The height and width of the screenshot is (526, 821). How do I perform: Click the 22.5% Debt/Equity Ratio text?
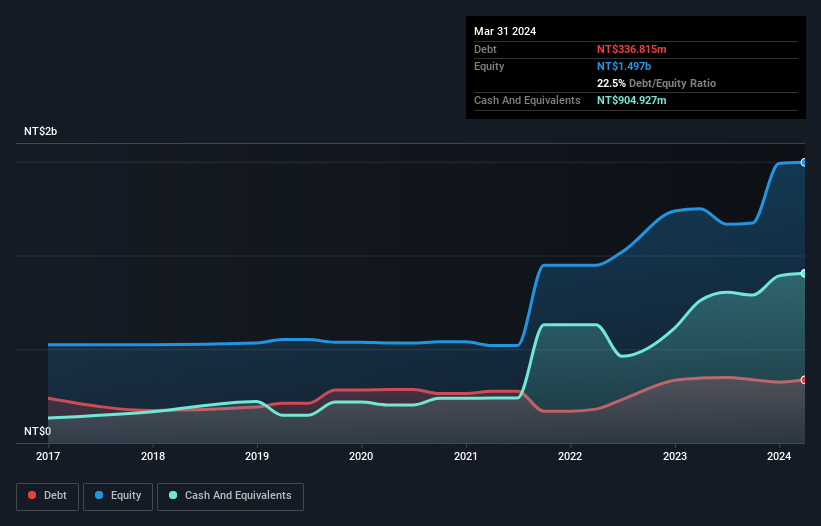click(x=657, y=83)
